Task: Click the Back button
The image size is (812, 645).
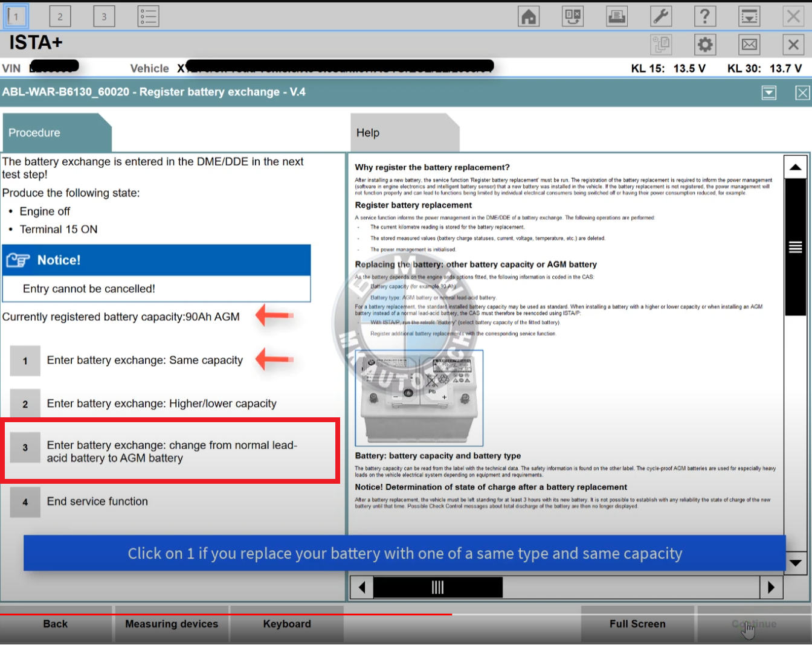Action: pyautogui.click(x=56, y=624)
